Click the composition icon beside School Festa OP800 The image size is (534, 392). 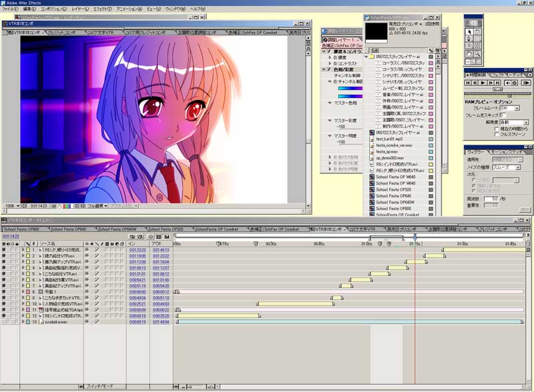point(372,209)
